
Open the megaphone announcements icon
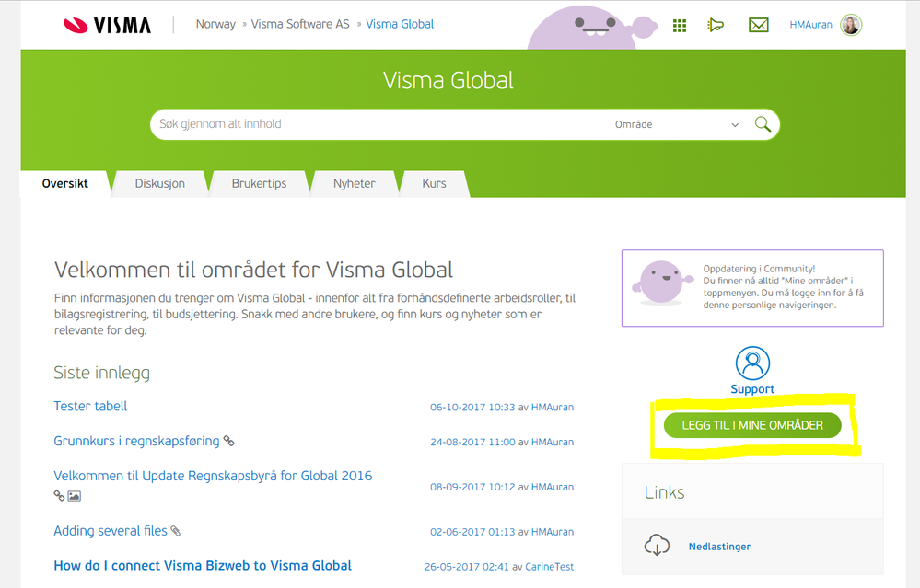pyautogui.click(x=716, y=25)
